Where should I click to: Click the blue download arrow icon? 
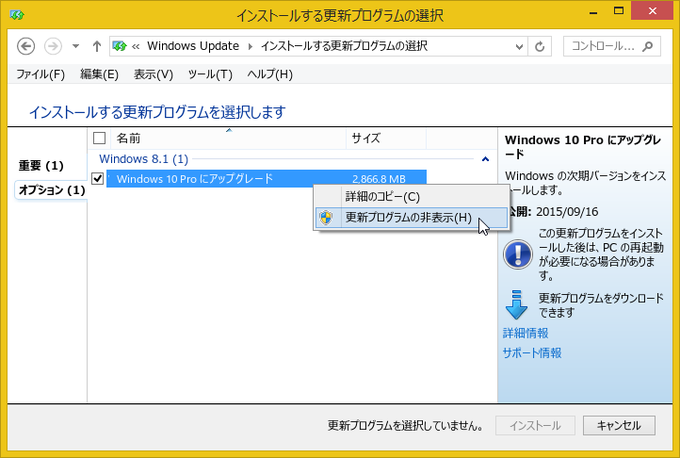coord(517,305)
